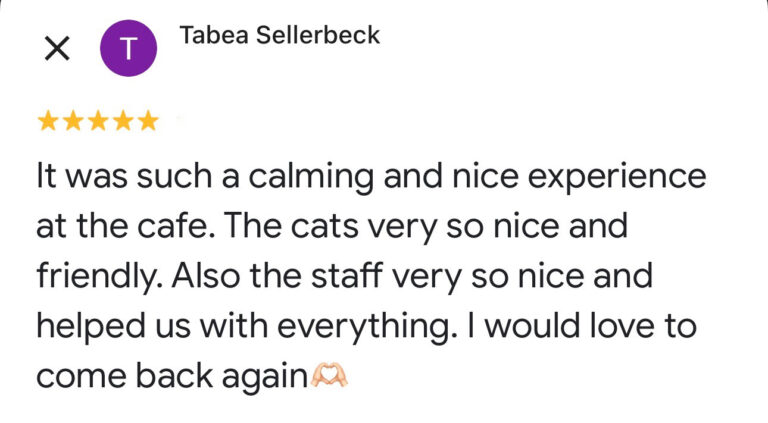This screenshot has height=423, width=768.
Task: Open Tabea Sellerbeck's profile name
Action: [279, 36]
